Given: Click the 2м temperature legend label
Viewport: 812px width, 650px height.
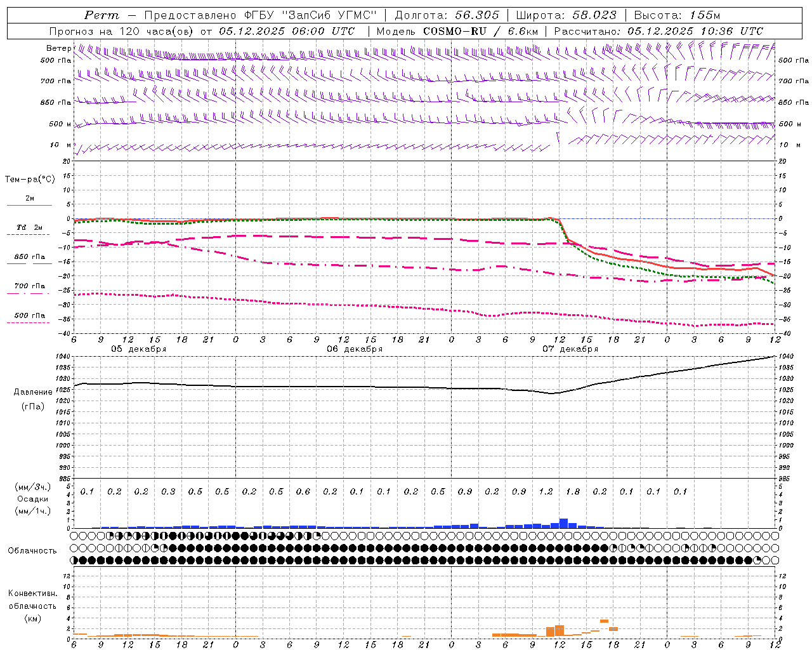Looking at the screenshot, I should (30, 198).
